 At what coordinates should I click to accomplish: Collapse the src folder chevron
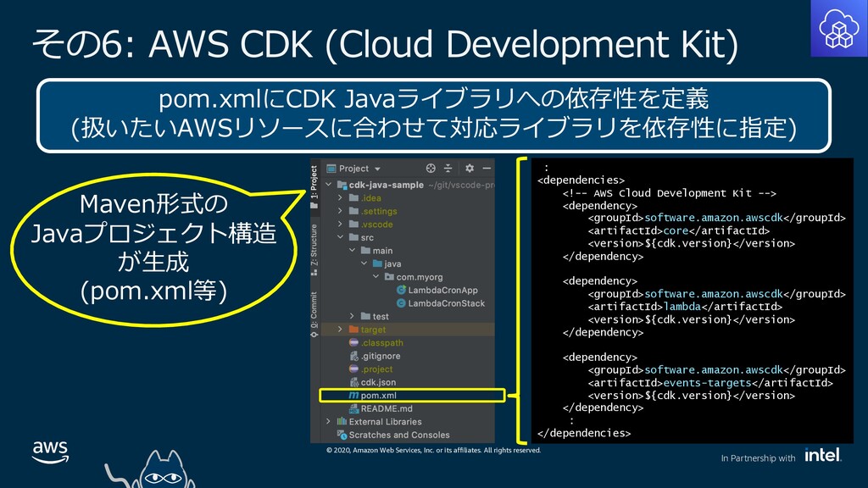point(341,237)
